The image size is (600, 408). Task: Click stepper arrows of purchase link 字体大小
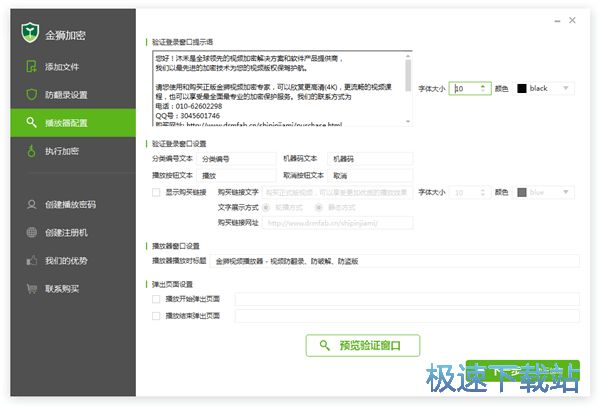tap(483, 192)
